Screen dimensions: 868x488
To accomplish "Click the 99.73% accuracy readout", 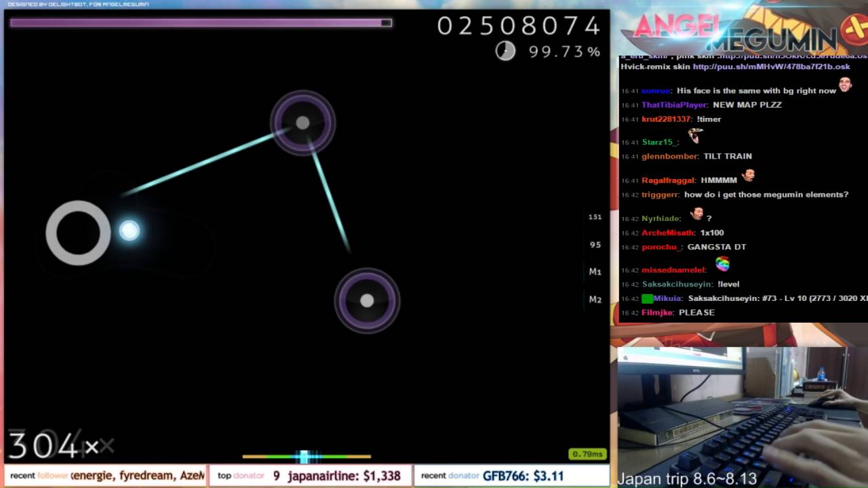I will point(565,52).
